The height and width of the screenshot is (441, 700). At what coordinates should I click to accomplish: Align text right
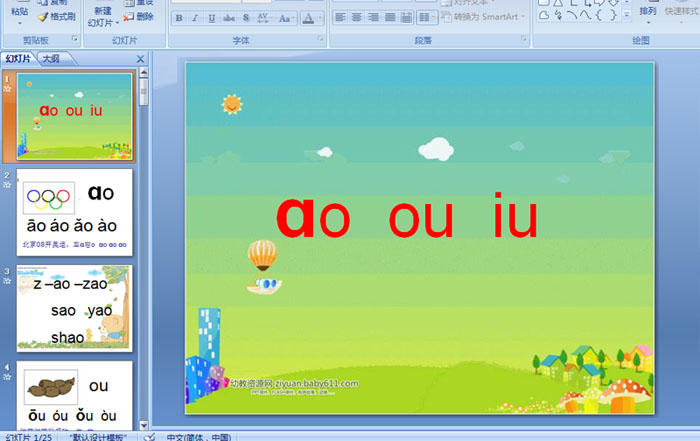coord(373,17)
